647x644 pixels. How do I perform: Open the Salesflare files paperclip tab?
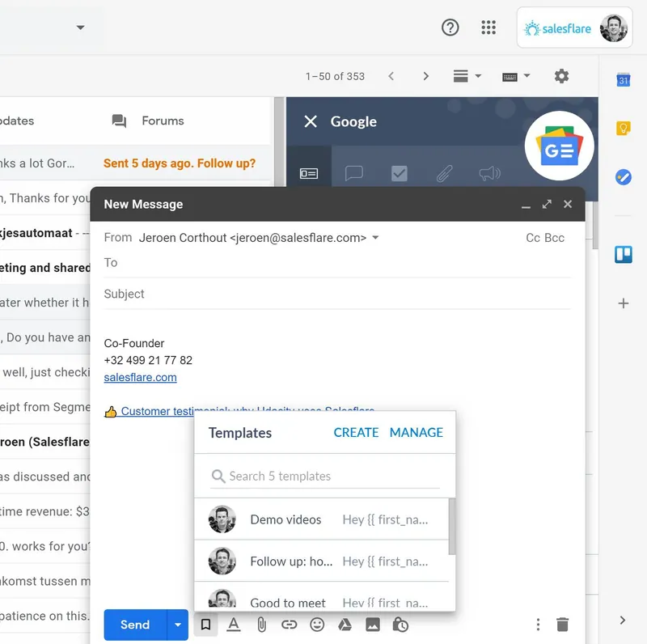tap(444, 173)
